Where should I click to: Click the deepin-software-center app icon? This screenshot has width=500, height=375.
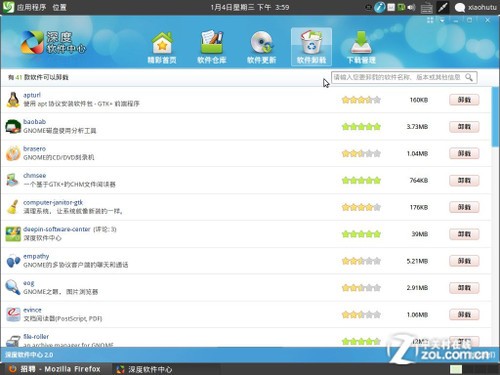pyautogui.click(x=13, y=234)
